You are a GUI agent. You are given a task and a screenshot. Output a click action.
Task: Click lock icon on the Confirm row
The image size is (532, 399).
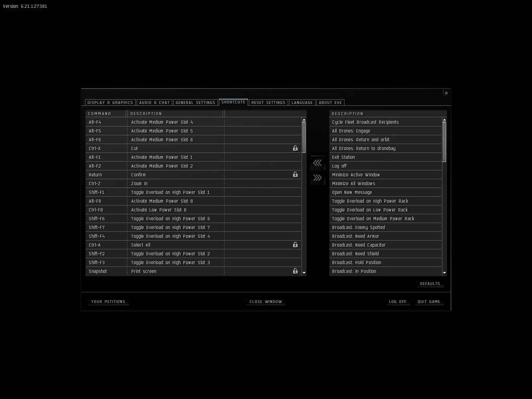pos(295,175)
